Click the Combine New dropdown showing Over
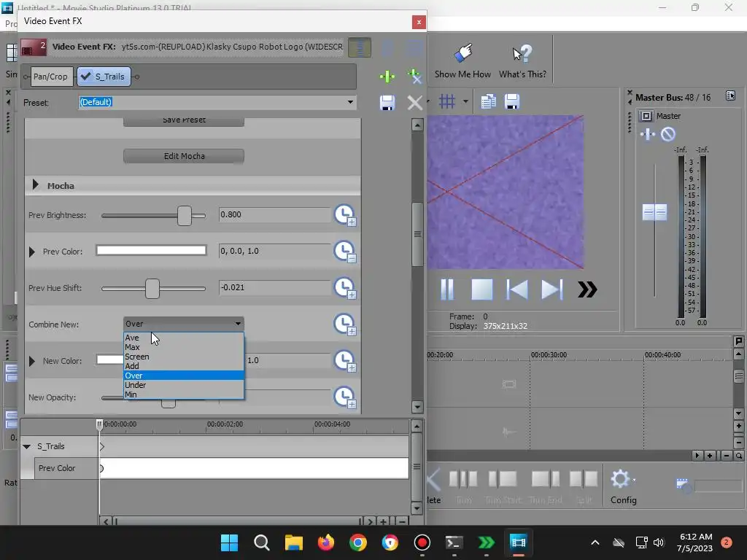Image resolution: width=747 pixels, height=560 pixels. (x=183, y=324)
